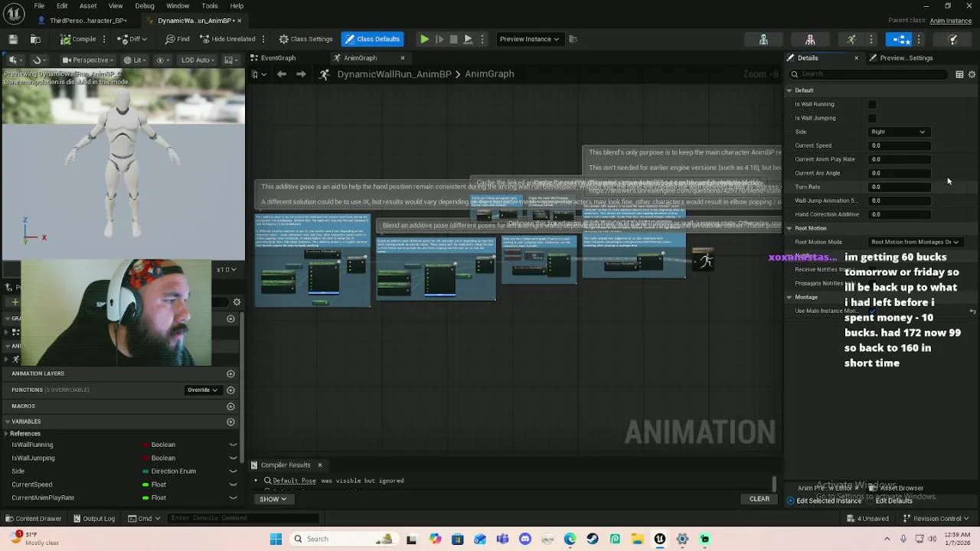
Task: Open the LOD Auto dropdown
Action: point(197,60)
